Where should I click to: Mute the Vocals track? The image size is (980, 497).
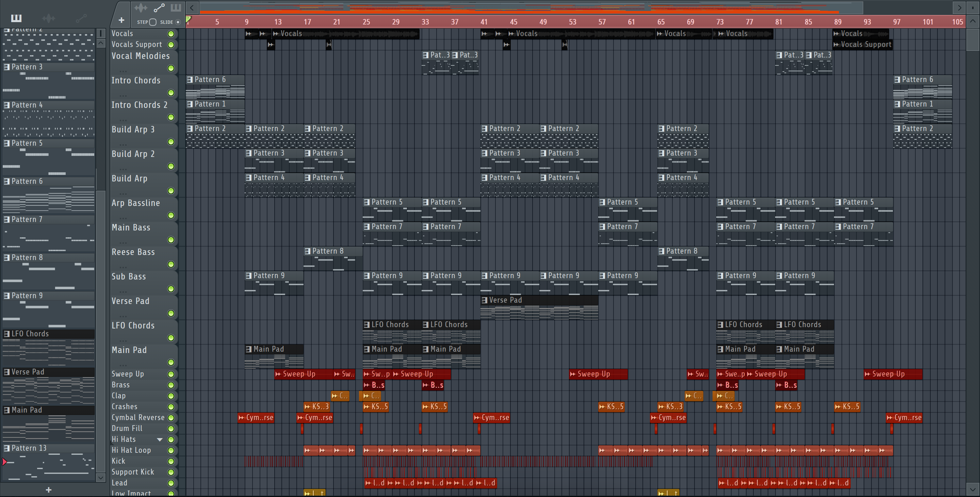171,34
